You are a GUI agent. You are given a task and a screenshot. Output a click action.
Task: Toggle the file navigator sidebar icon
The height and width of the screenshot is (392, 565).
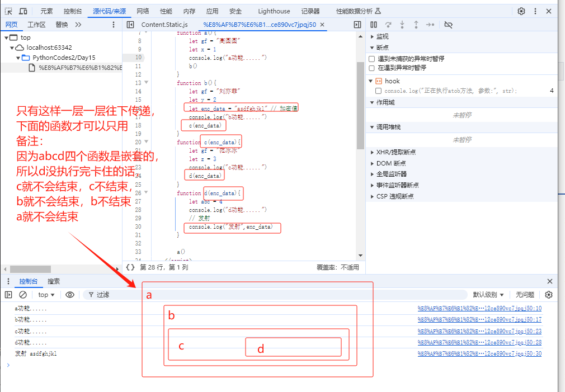pos(130,25)
